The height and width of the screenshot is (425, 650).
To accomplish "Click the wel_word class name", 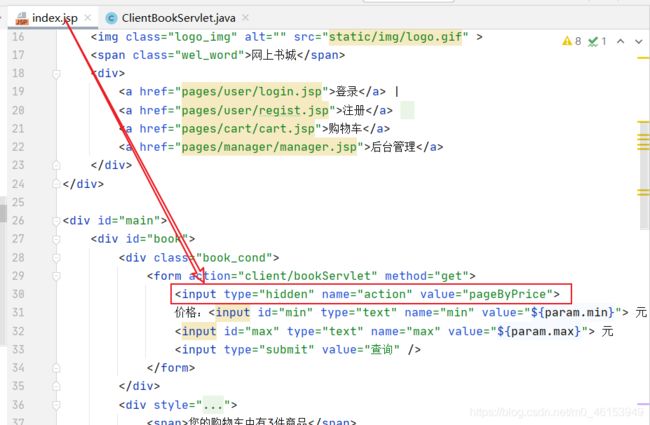I will tap(209, 55).
